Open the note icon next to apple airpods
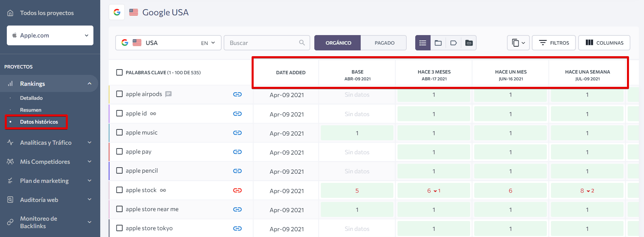Viewport: 644px width, 237px height. click(x=168, y=94)
